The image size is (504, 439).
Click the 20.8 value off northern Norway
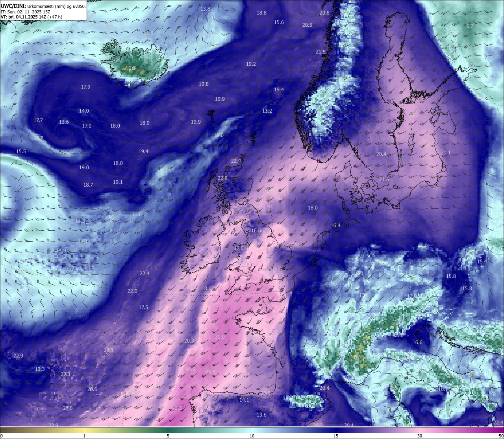[324, 13]
